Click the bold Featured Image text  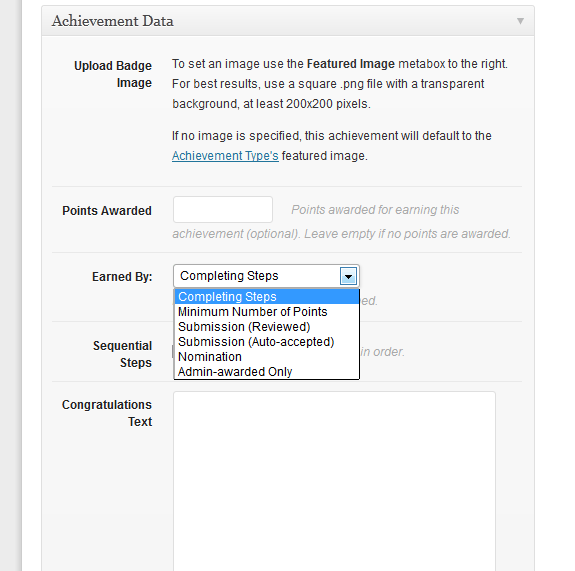pyautogui.click(x=351, y=64)
